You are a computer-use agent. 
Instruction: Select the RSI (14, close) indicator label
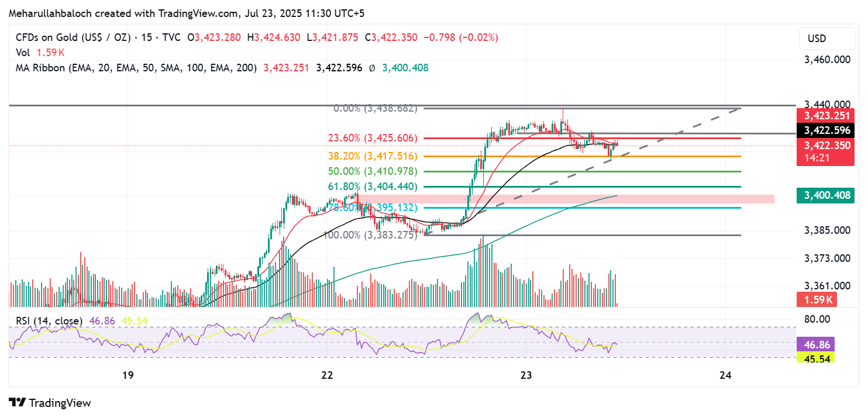click(49, 321)
